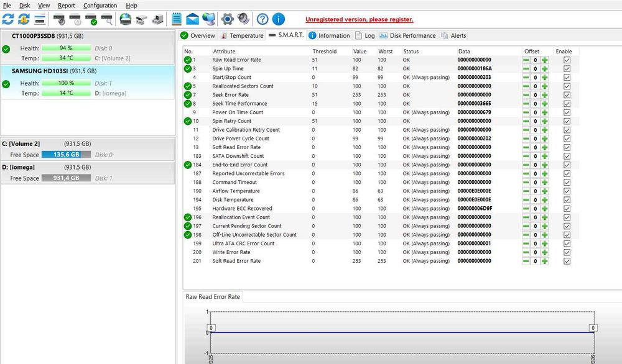Image resolution: width=622 pixels, height=364 pixels.
Task: Uncheck Enable for Ultra ATA CRC Error Count
Action: point(567,243)
